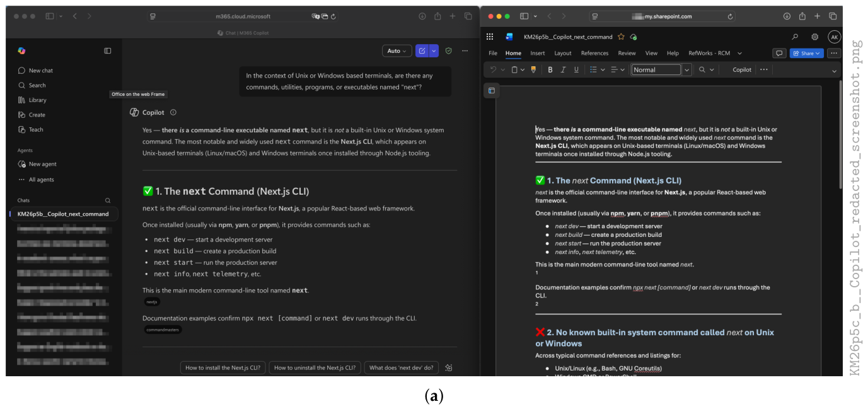Image resolution: width=868 pixels, height=409 pixels.
Task: Reload the sharepoint.com page in Safari
Action: [x=730, y=16]
